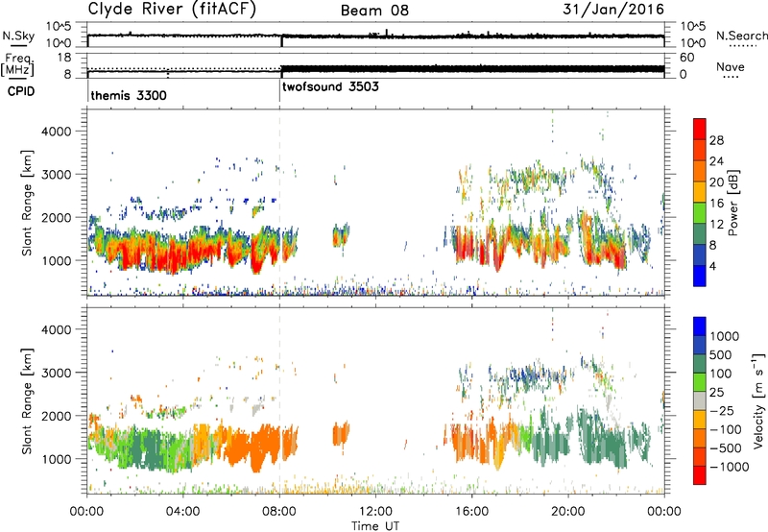The width and height of the screenshot is (768, 532).
Task: Select the 'twofsound 3503' CPID label
Action: coord(330,86)
